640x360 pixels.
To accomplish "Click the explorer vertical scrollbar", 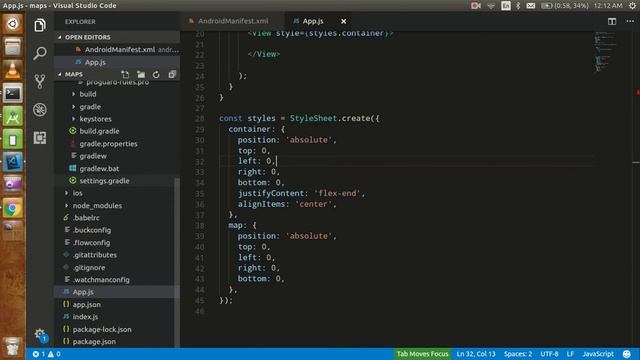I will pyautogui.click(x=177, y=261).
